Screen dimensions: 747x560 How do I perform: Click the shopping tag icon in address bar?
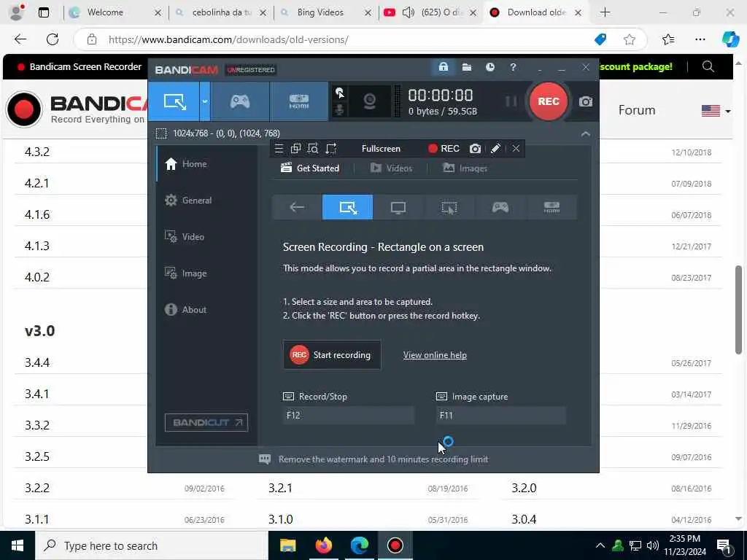(601, 39)
